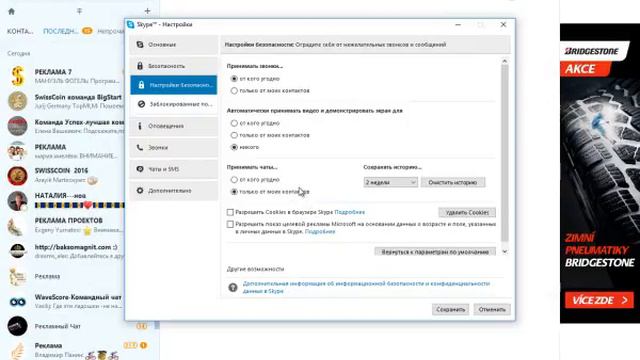Click Удалить Cookies button
Screen dimensions: 640x360
click(x=467, y=213)
